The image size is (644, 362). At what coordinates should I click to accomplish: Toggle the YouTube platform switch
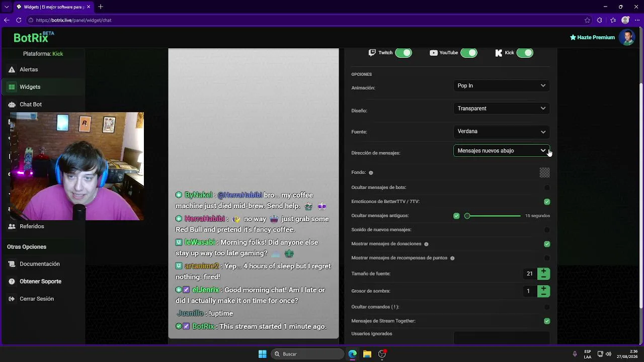469,53
